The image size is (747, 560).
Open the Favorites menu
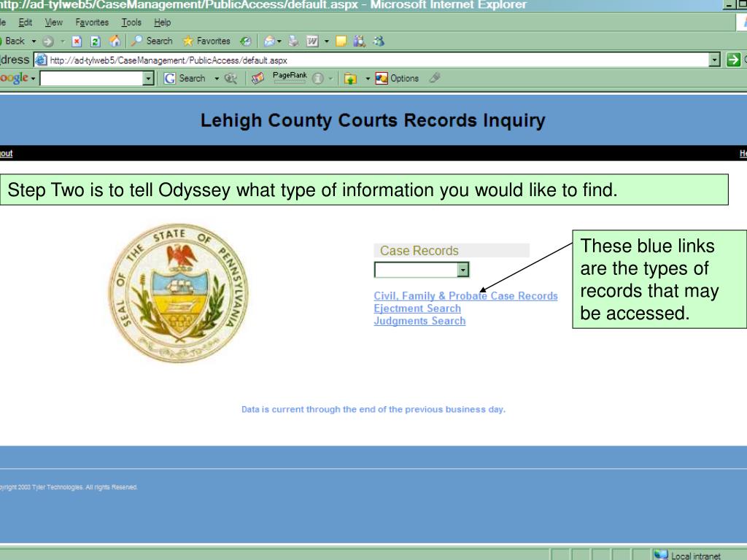[x=92, y=23]
